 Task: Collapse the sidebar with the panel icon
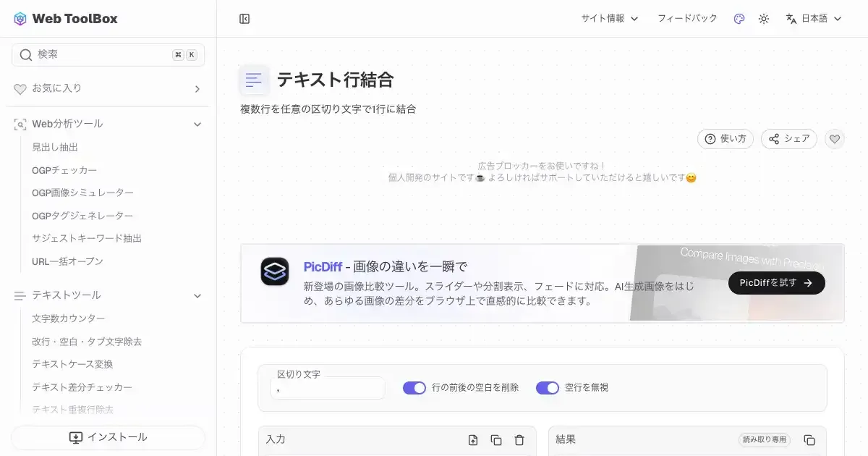pyautogui.click(x=244, y=19)
